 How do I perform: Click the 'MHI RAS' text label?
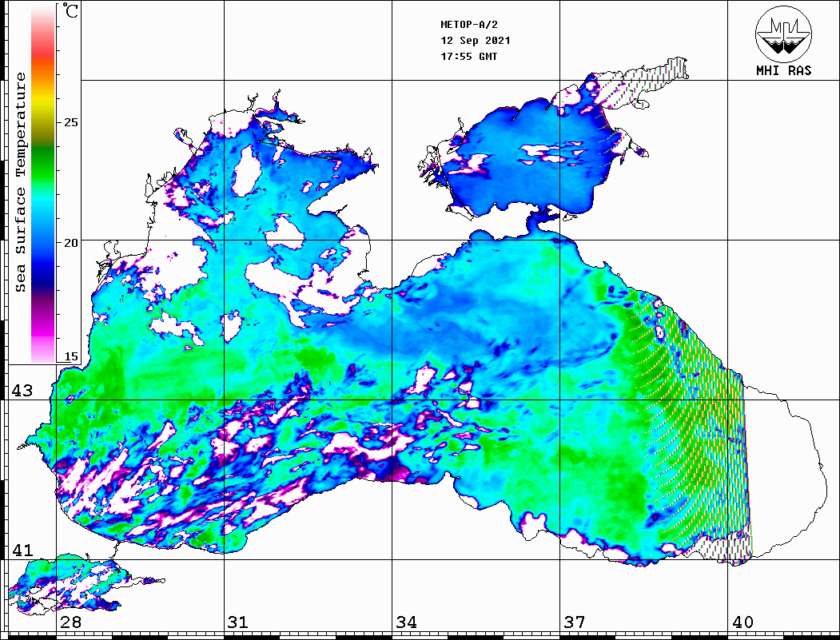[784, 70]
